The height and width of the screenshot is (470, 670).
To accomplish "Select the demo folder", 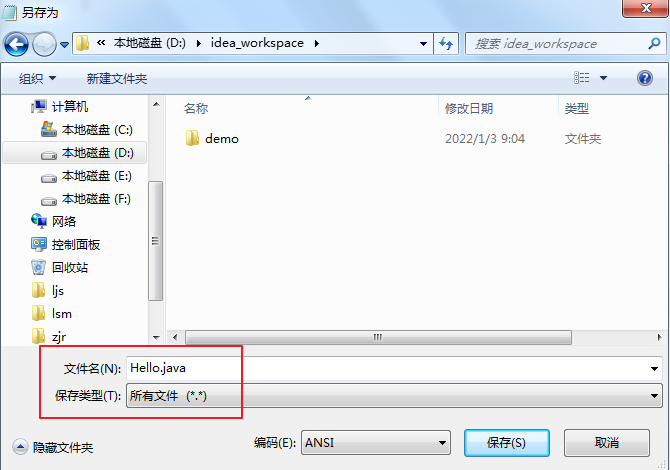I will point(212,138).
